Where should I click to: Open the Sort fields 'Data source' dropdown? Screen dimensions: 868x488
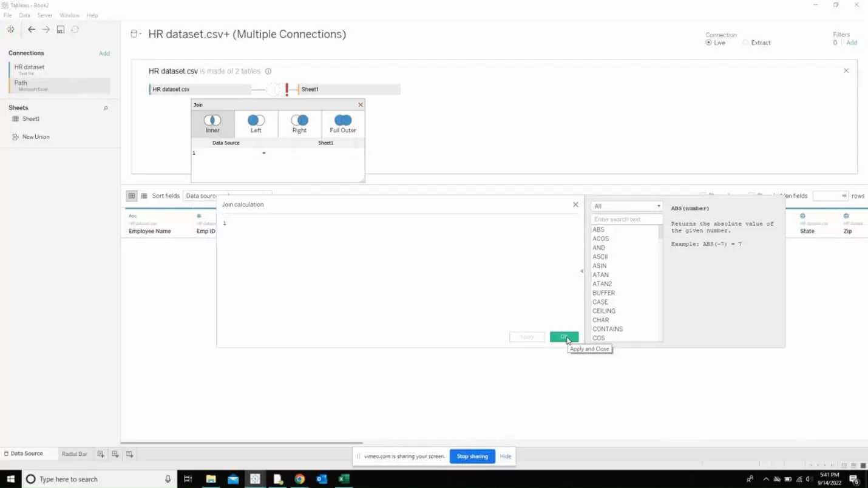(228, 195)
